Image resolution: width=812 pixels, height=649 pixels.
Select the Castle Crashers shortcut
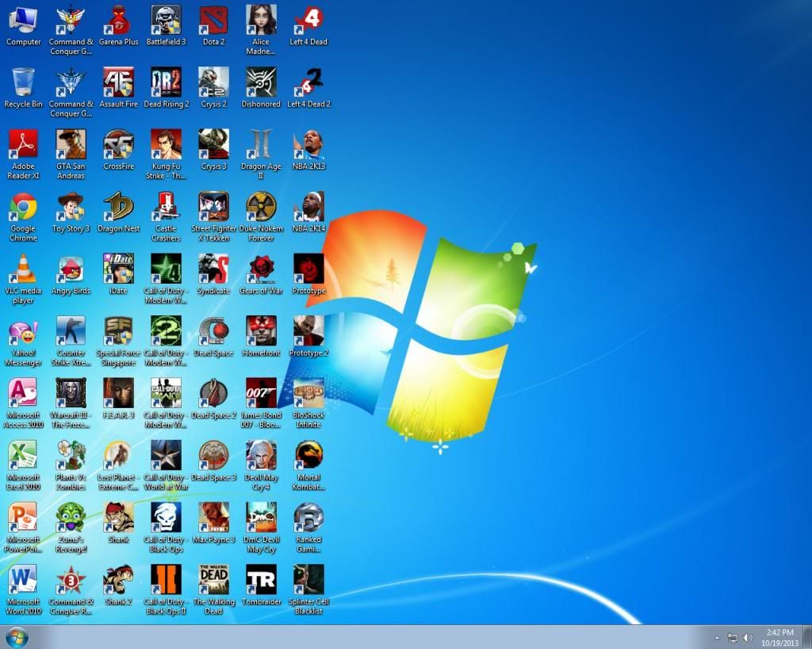pos(167,216)
